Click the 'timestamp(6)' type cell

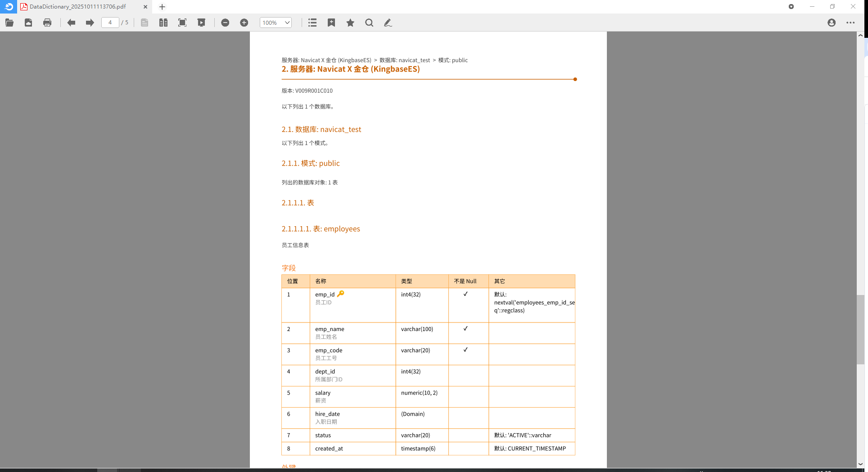[422, 449]
